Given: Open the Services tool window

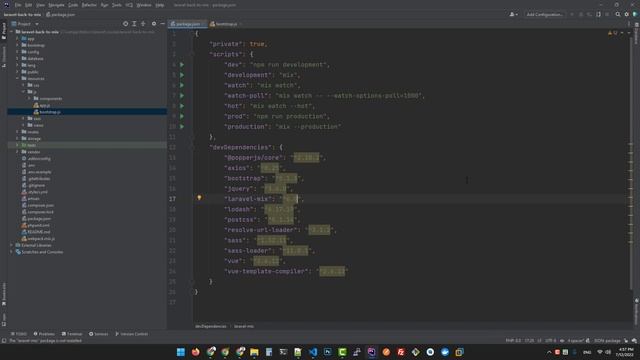Looking at the screenshot, I should coord(99,334).
